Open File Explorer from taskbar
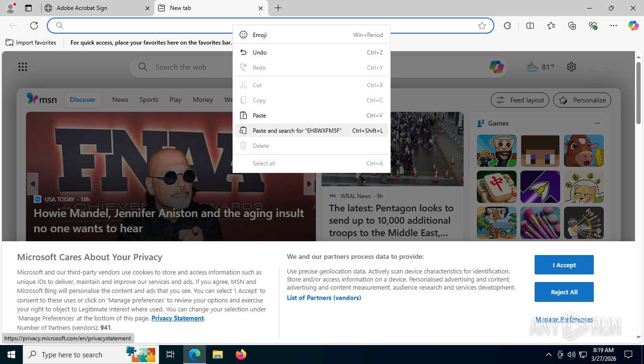This screenshot has height=364, width=644. pos(217,355)
